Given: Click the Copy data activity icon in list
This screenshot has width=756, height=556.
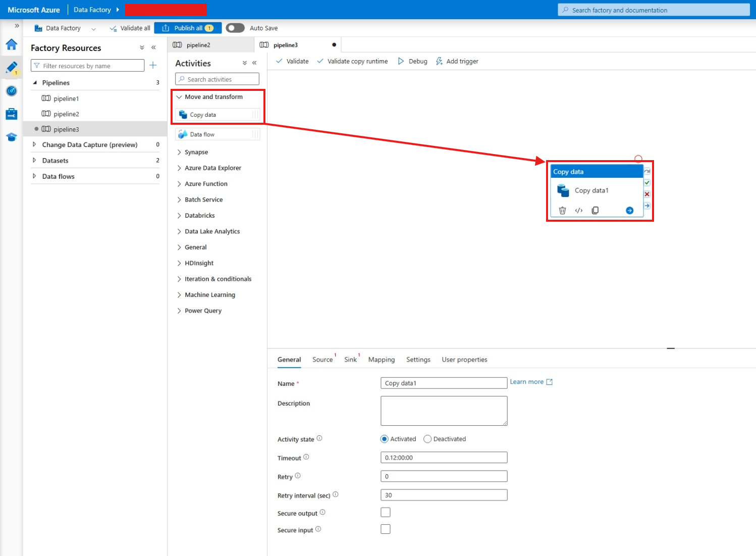Looking at the screenshot, I should click(x=183, y=115).
